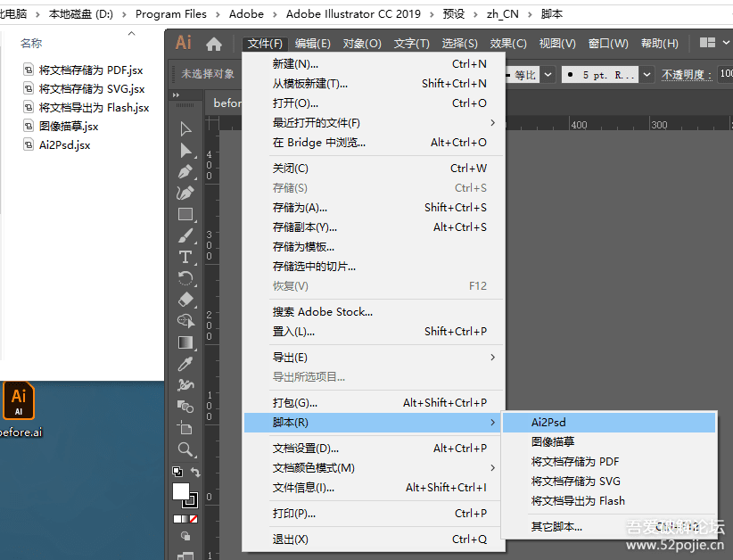Click the 不透明度 link
Image resolution: width=733 pixels, height=560 pixels.
[x=687, y=75]
